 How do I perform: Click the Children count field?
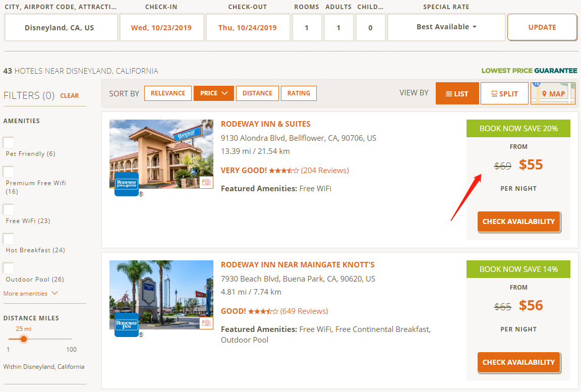pos(370,27)
